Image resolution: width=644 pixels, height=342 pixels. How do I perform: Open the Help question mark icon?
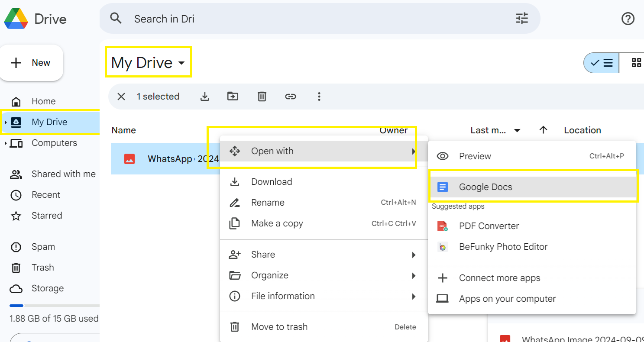(628, 19)
